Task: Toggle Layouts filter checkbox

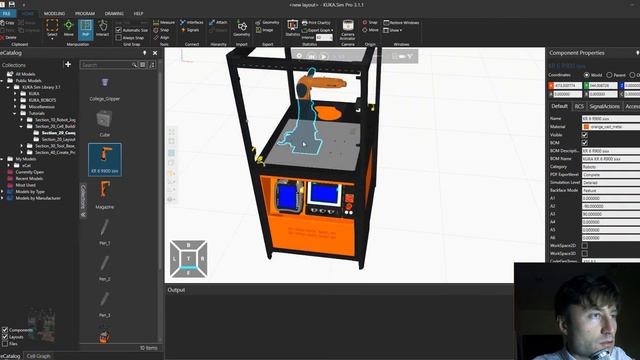Action: 5,337
